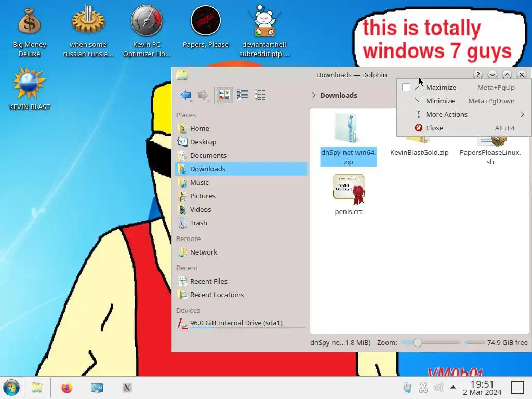532x399 pixels.
Task: Open the Start menu orb
Action: point(11,388)
